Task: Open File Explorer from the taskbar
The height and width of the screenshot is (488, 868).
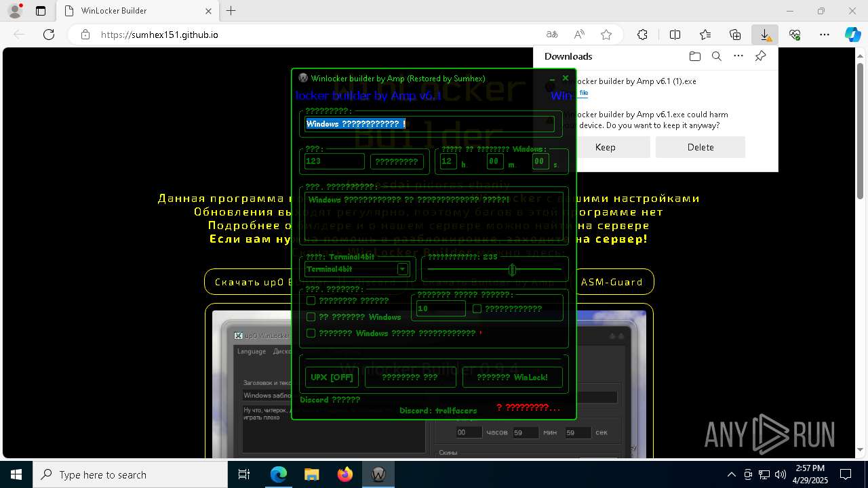Action: coord(311,474)
